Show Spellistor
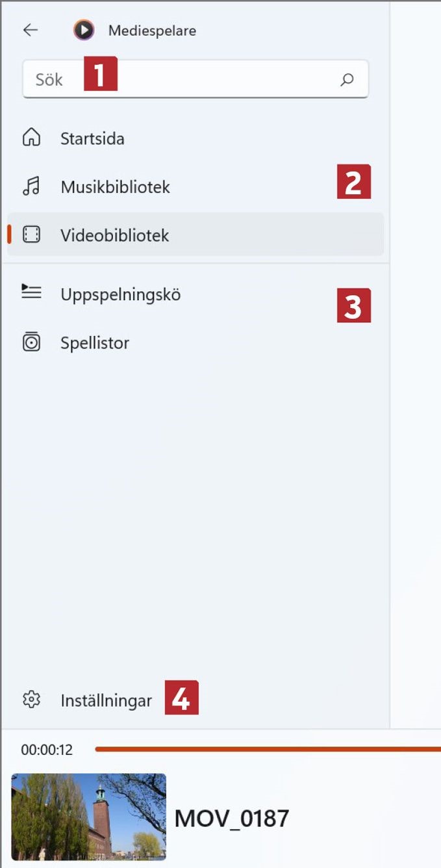This screenshot has width=441, height=868. 195,342
